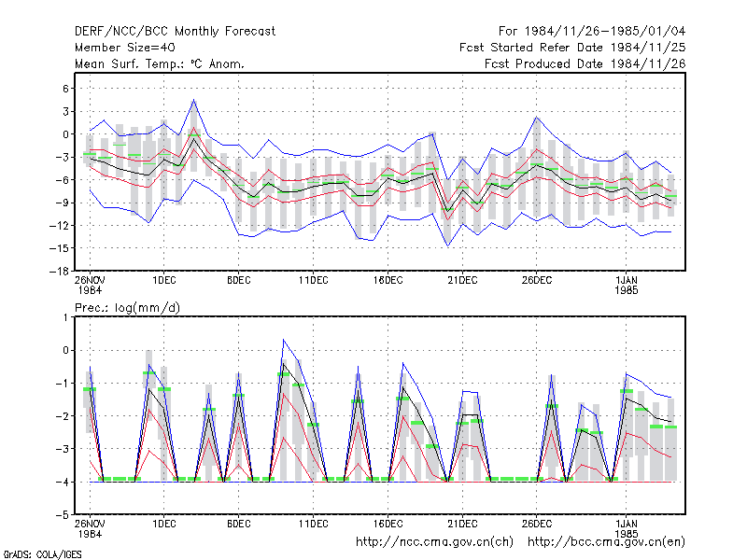The height and width of the screenshot is (560, 747).
Task: Click the -4 label on precipitation axis
Action: click(63, 482)
